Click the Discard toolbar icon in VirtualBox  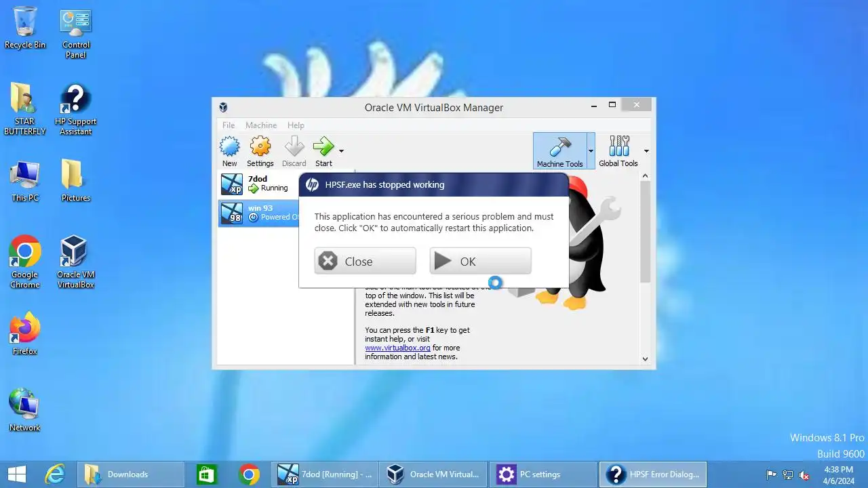click(x=294, y=151)
